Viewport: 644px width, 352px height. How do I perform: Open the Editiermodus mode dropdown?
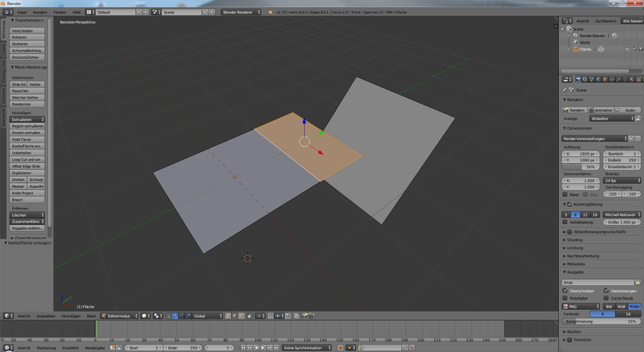(x=117, y=316)
